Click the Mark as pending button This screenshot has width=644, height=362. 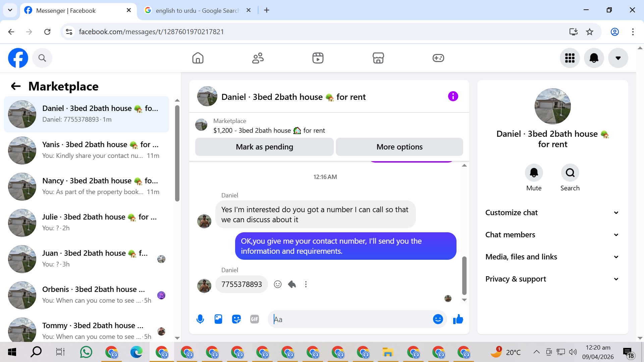(x=264, y=147)
